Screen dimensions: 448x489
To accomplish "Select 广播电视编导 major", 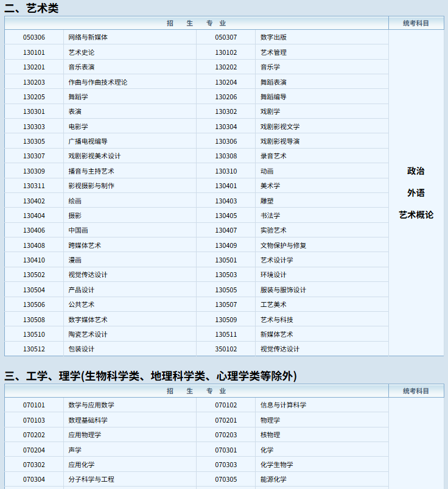I will click(88, 142).
